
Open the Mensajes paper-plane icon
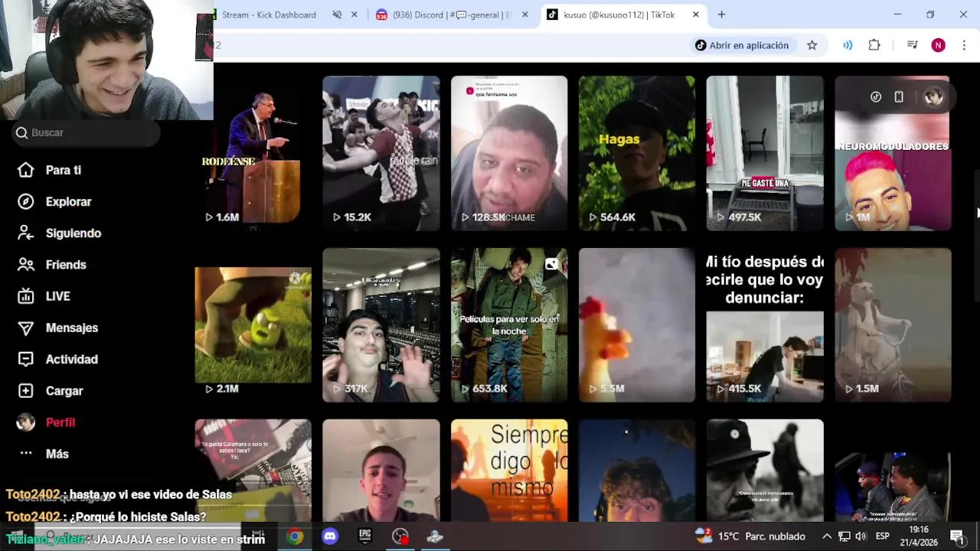[x=26, y=328]
